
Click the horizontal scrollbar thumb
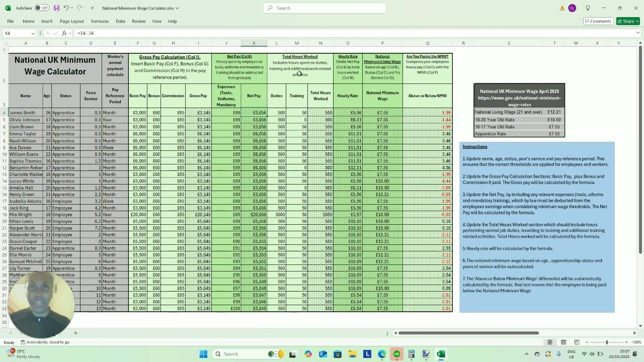pyautogui.click(x=468, y=333)
